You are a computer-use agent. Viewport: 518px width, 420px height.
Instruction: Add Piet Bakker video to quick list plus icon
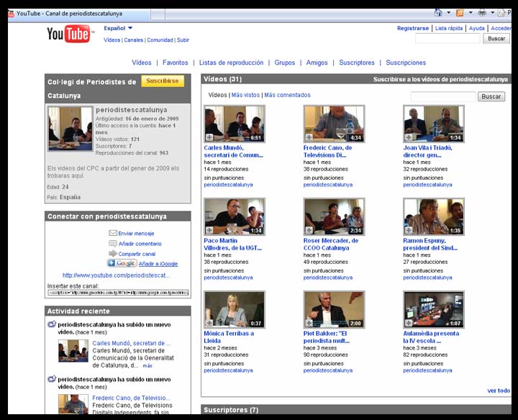pos(309,323)
